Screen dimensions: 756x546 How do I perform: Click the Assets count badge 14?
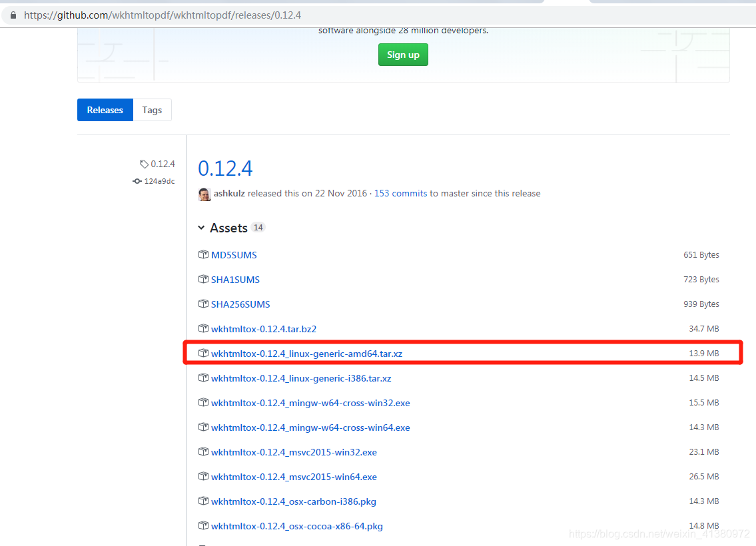click(x=258, y=228)
